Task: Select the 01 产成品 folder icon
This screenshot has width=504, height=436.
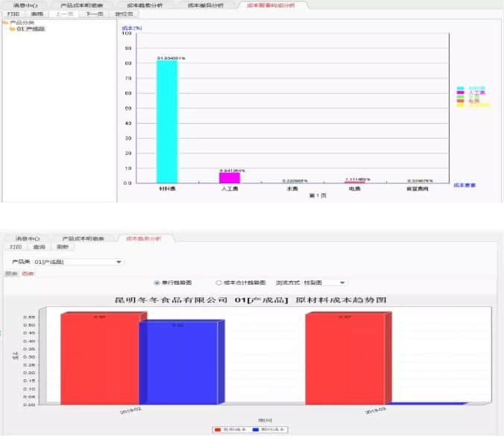Action: pos(12,29)
